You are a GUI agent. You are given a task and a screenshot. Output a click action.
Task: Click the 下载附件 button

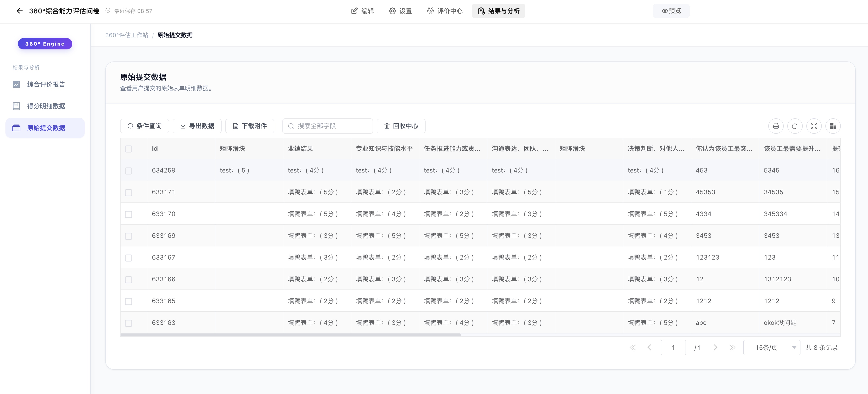click(250, 126)
